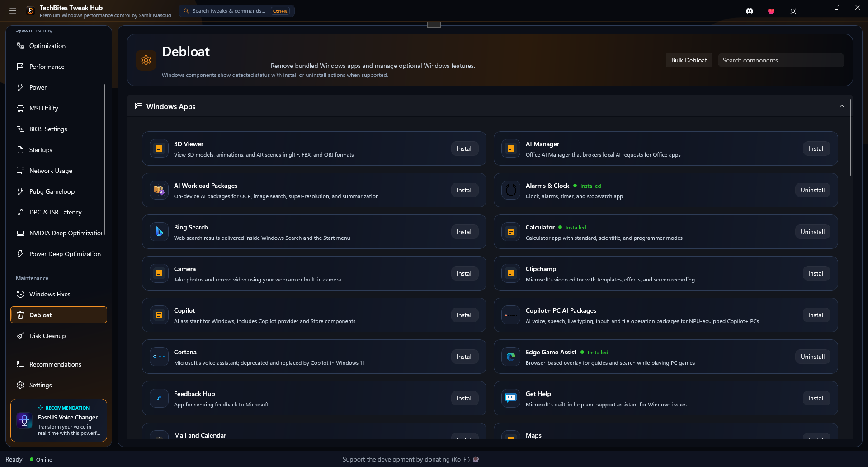
Task: Toggle the sun theme icon
Action: pyautogui.click(x=793, y=11)
